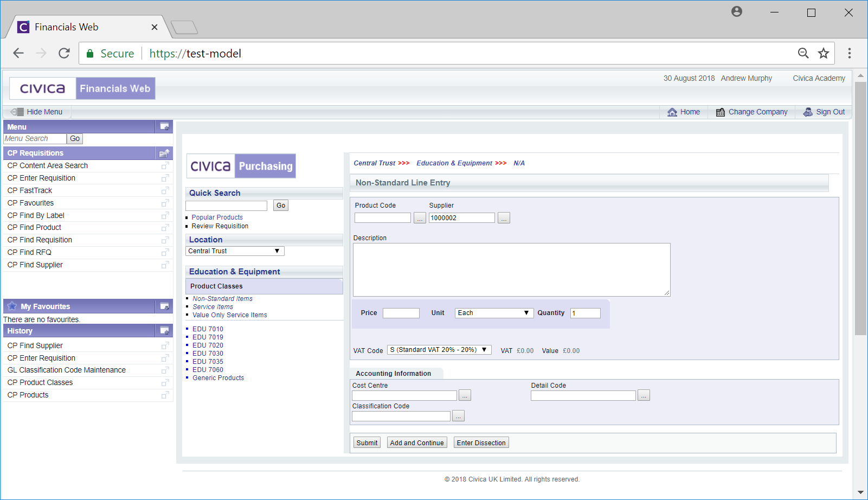Expand the Unit dropdown set to Each
The image size is (868, 500).
click(x=493, y=313)
